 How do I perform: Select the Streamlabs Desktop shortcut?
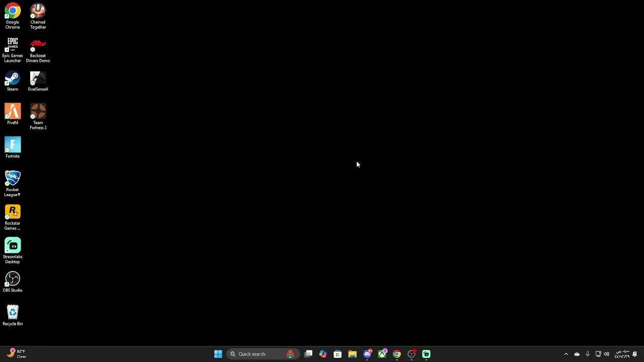tap(13, 251)
